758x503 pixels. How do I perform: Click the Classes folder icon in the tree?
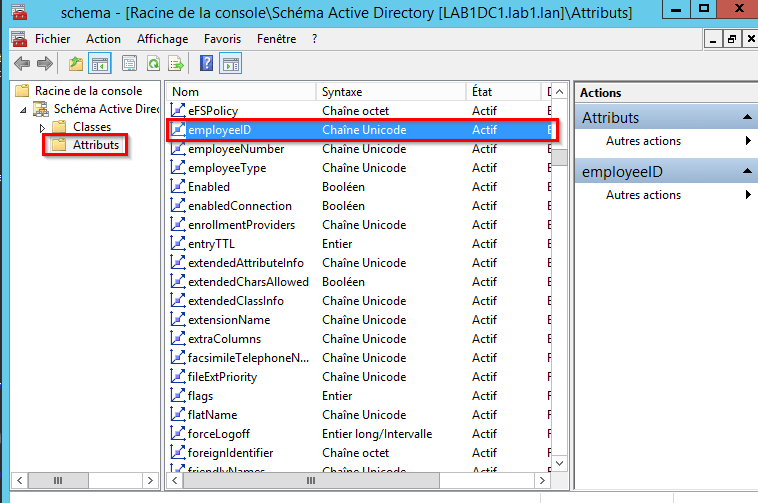(x=59, y=127)
